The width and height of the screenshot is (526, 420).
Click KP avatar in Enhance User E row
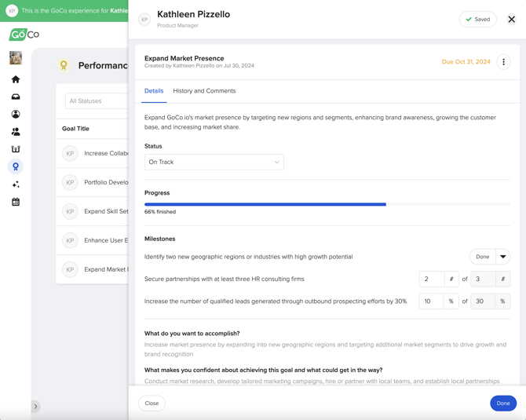tap(70, 240)
